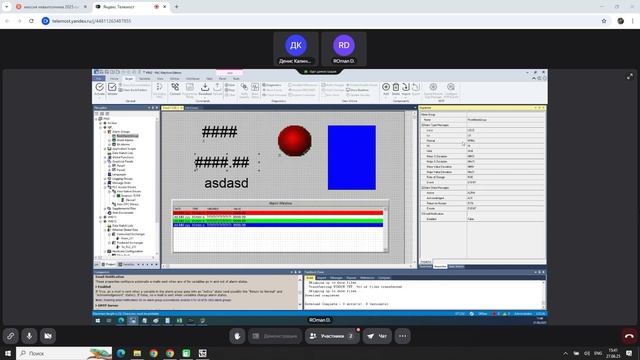Image resolution: width=640 pixels, height=360 pixels.
Task: Show hidden system tray icons
Action: (565, 353)
